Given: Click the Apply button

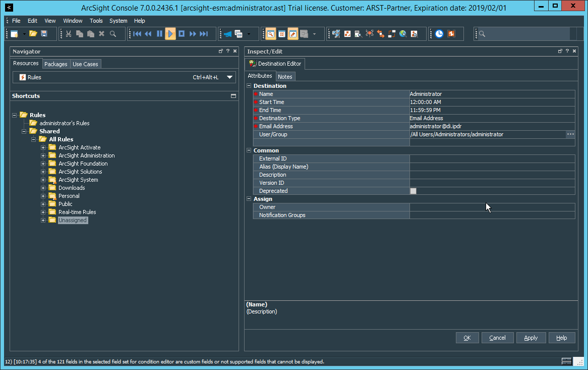Looking at the screenshot, I should (x=531, y=338).
